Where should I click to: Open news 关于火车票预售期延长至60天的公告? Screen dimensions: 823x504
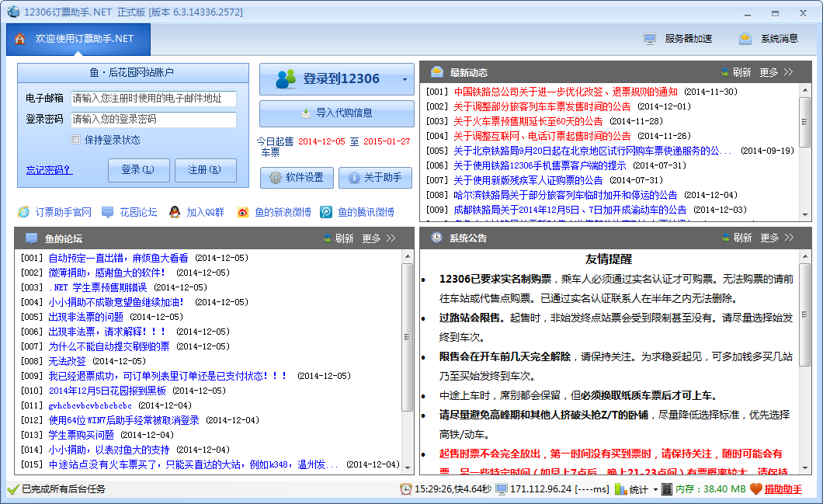(x=528, y=121)
